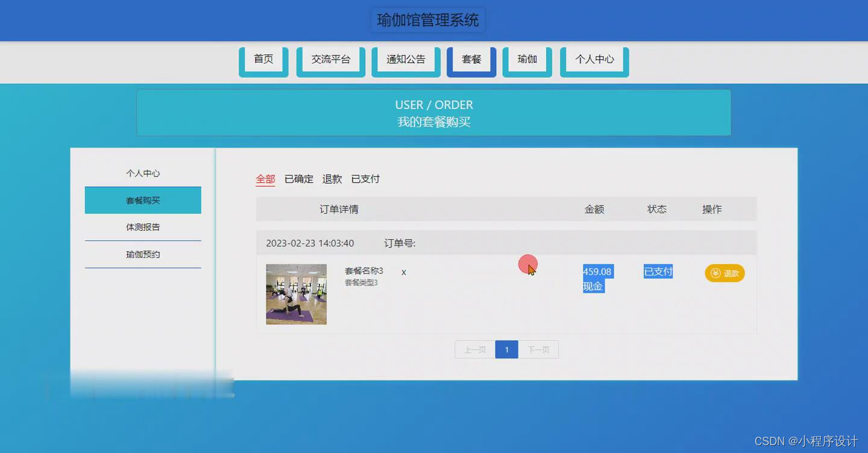Open 通知公告 announcements
The width and height of the screenshot is (868, 453).
point(406,59)
